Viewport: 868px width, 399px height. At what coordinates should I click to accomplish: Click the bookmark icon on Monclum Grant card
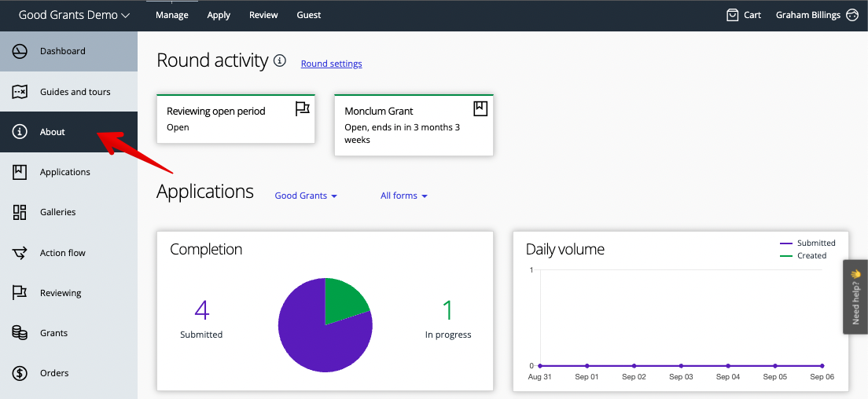coord(480,108)
